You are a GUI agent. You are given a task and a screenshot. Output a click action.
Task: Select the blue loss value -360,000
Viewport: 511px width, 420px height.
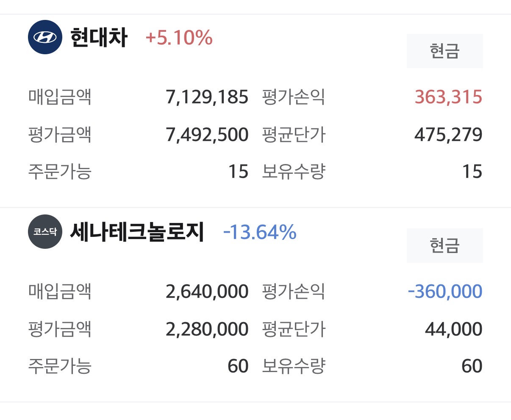click(445, 292)
